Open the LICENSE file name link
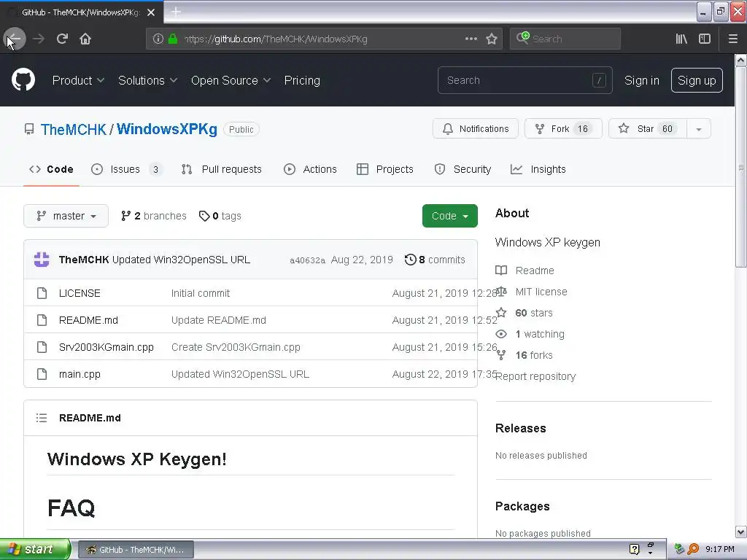 coord(80,293)
